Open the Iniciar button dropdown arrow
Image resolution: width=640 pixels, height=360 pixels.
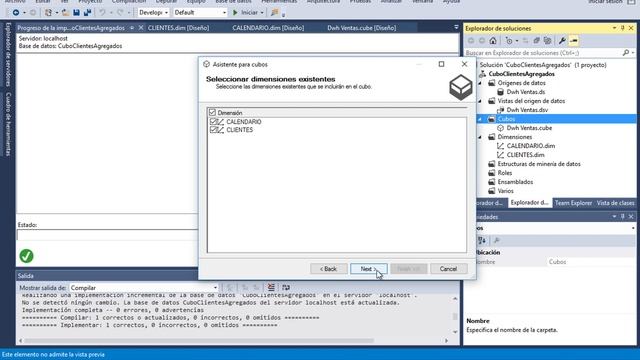click(262, 13)
